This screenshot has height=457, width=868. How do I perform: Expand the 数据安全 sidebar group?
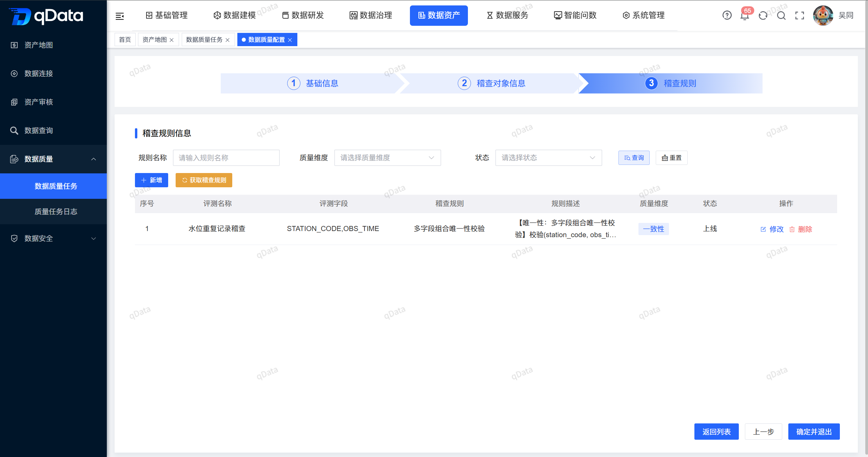point(53,239)
